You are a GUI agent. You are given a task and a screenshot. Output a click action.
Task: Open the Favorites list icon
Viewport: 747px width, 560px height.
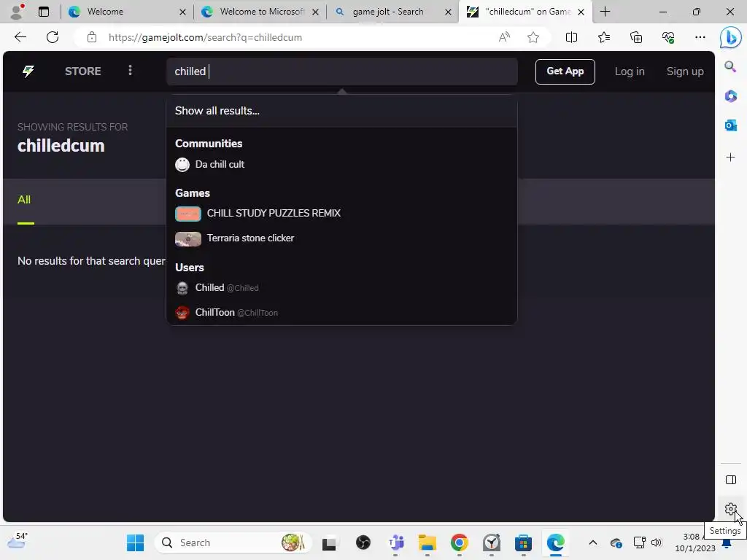pos(603,37)
